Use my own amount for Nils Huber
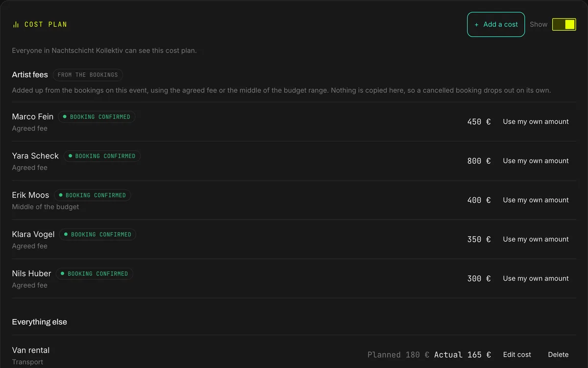588x368 pixels. pos(536,279)
